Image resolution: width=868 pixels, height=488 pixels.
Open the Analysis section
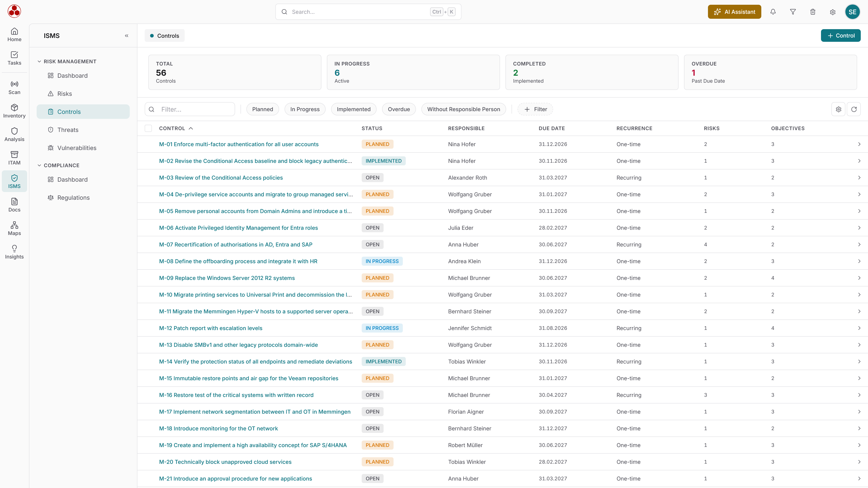click(14, 134)
